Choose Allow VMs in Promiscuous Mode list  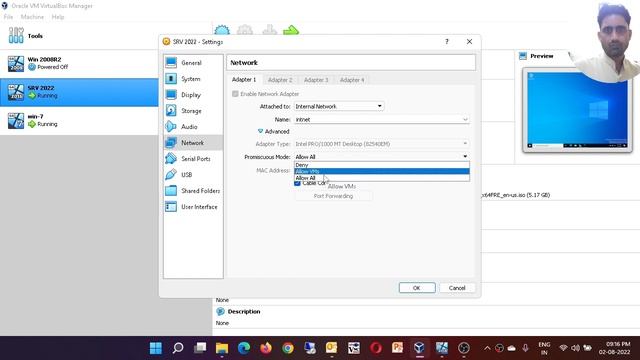point(382,171)
